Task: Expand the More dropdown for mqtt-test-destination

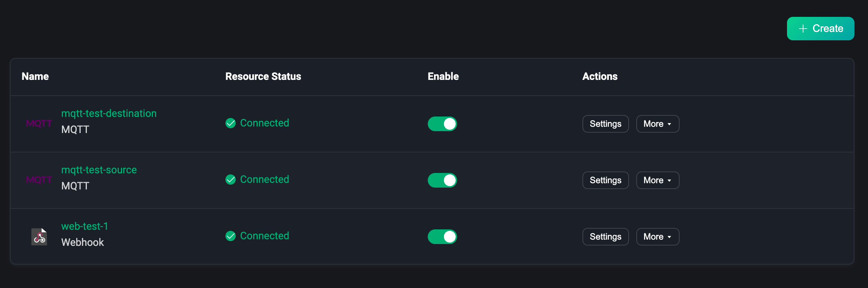Action: [x=658, y=124]
